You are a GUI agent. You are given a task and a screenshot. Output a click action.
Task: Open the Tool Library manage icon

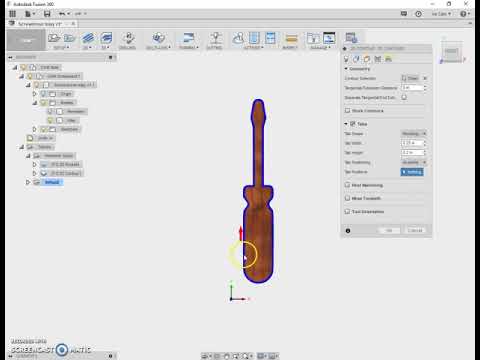point(313,38)
